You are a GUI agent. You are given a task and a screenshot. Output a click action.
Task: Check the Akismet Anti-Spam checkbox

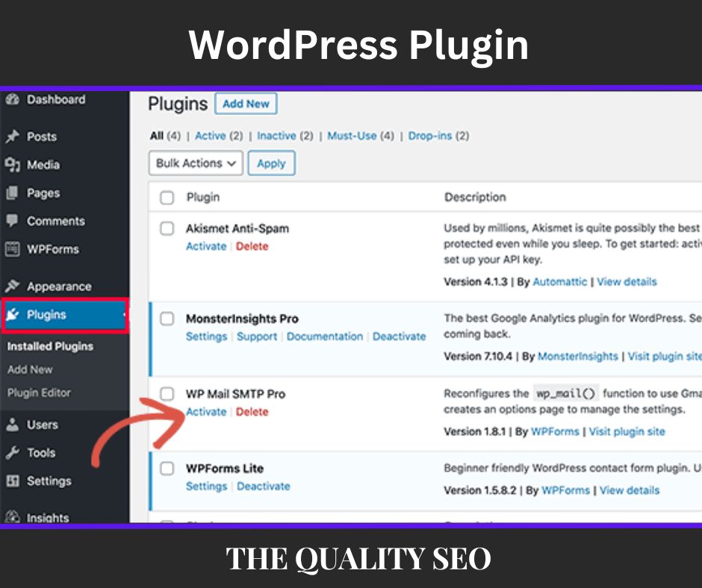point(167,228)
